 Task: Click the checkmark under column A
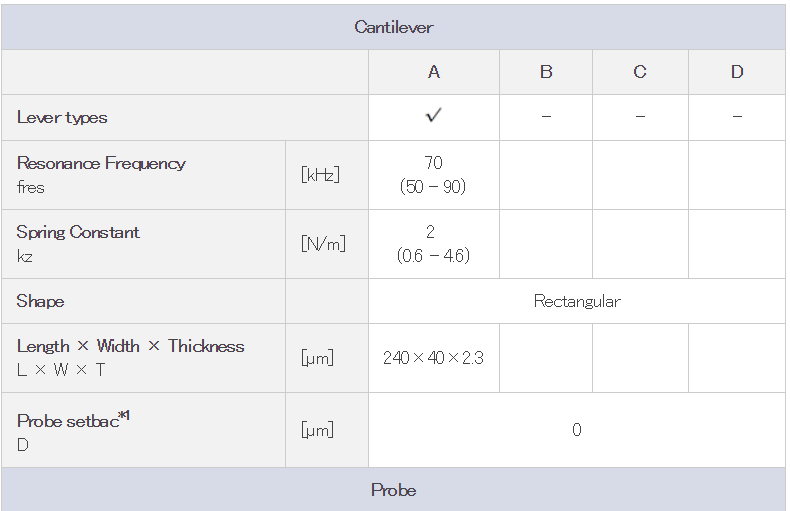433,115
